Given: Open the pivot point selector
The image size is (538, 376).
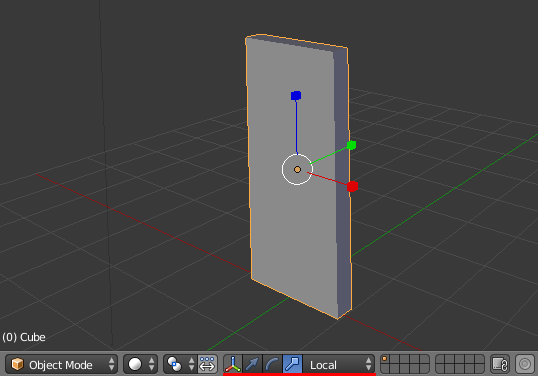Looking at the screenshot, I should click(x=180, y=364).
